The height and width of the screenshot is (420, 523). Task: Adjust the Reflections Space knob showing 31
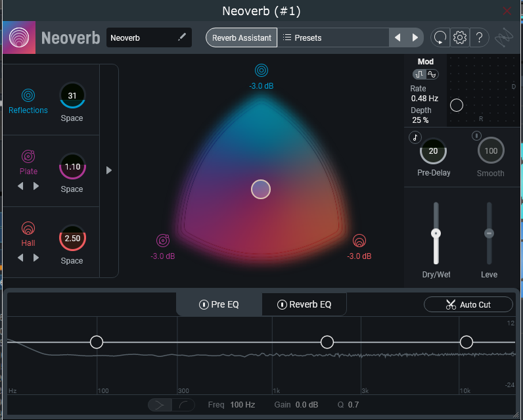[x=72, y=95]
